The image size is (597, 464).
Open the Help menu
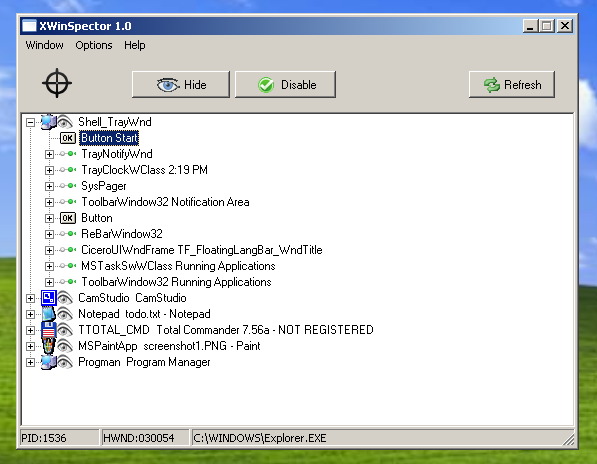134,45
